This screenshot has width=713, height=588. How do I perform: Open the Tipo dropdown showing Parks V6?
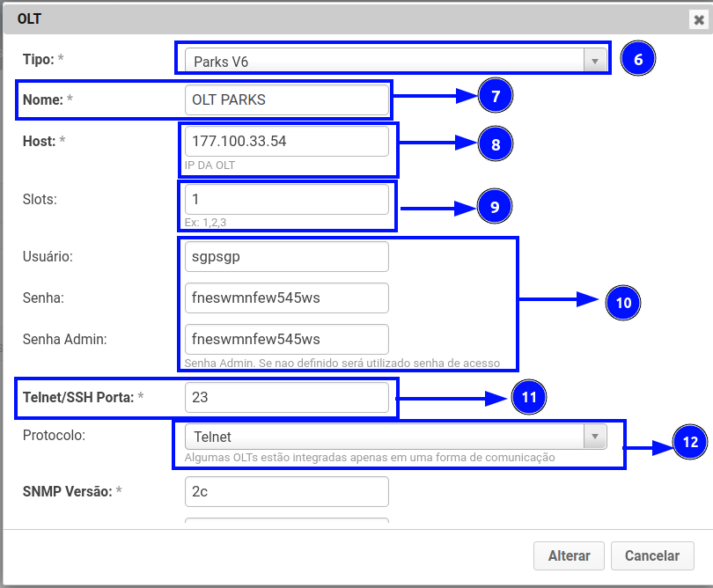pos(395,61)
